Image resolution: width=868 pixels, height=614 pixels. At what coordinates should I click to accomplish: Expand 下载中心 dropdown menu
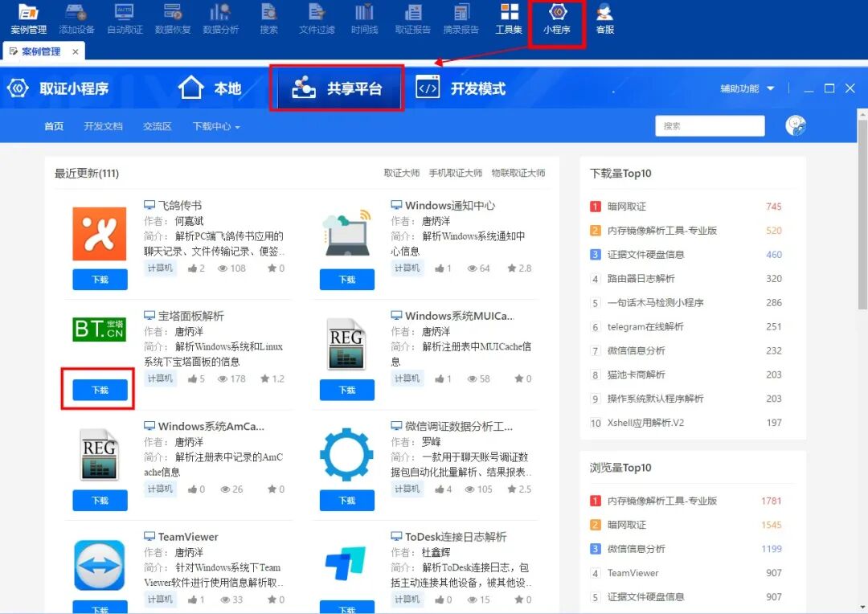pos(216,126)
